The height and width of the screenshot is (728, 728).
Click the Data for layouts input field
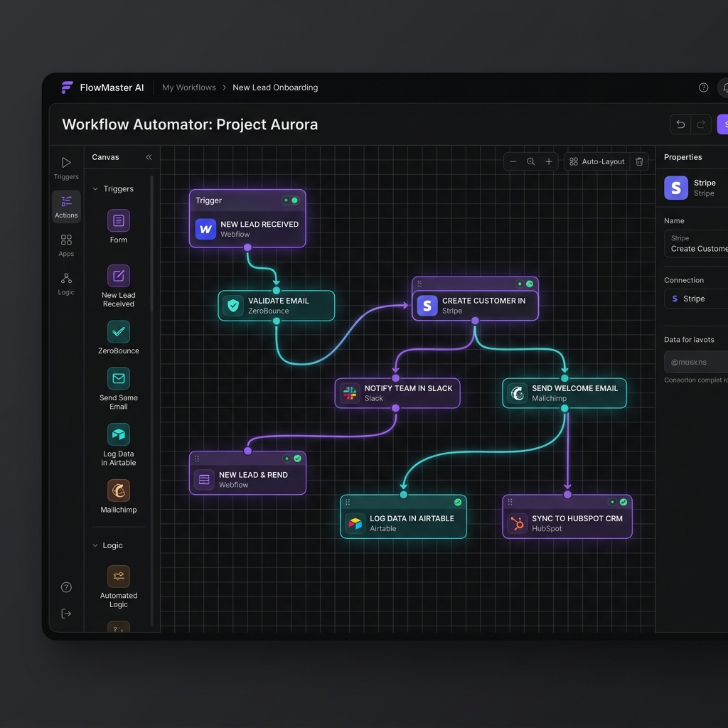696,362
